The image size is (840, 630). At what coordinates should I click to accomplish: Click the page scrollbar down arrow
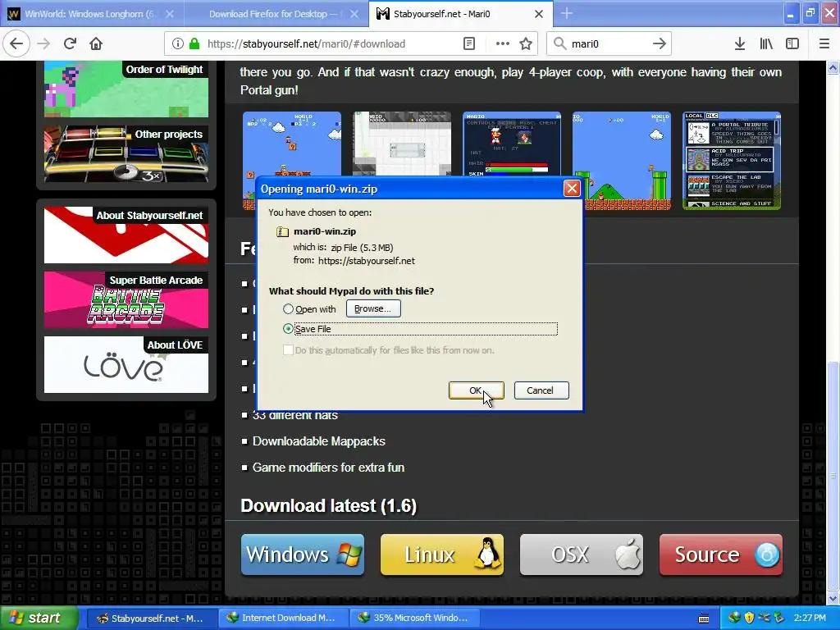click(833, 598)
